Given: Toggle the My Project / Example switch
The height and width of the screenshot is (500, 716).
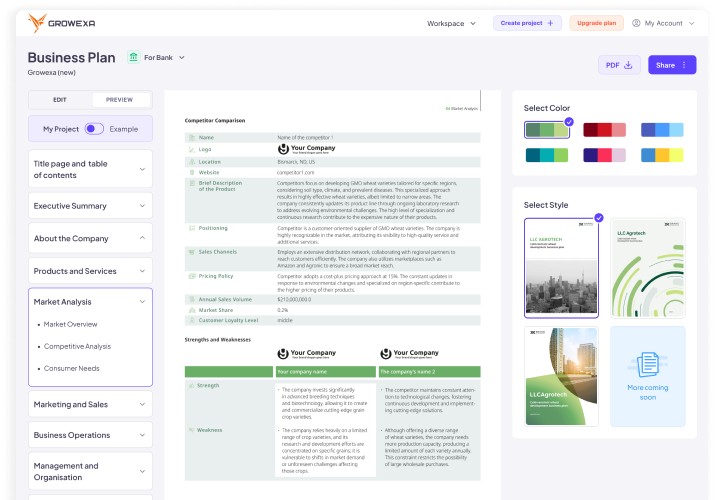Looking at the screenshot, I should click(94, 129).
